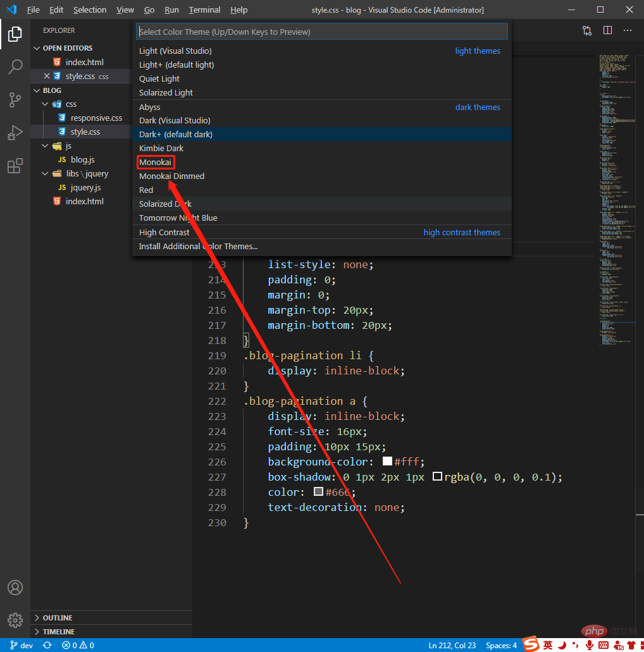Open the Search view in activity bar
Viewport: 644px width, 652px height.
pos(15,67)
